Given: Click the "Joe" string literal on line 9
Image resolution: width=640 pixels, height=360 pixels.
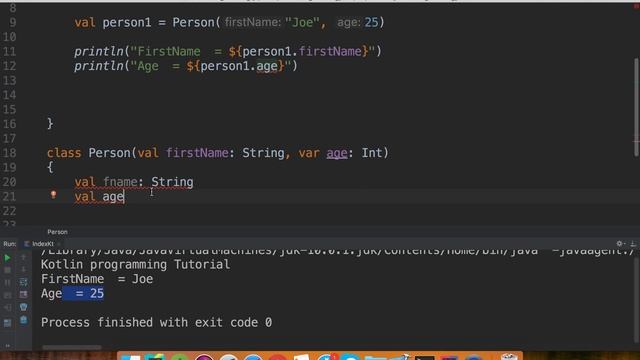Looking at the screenshot, I should pos(302,22).
